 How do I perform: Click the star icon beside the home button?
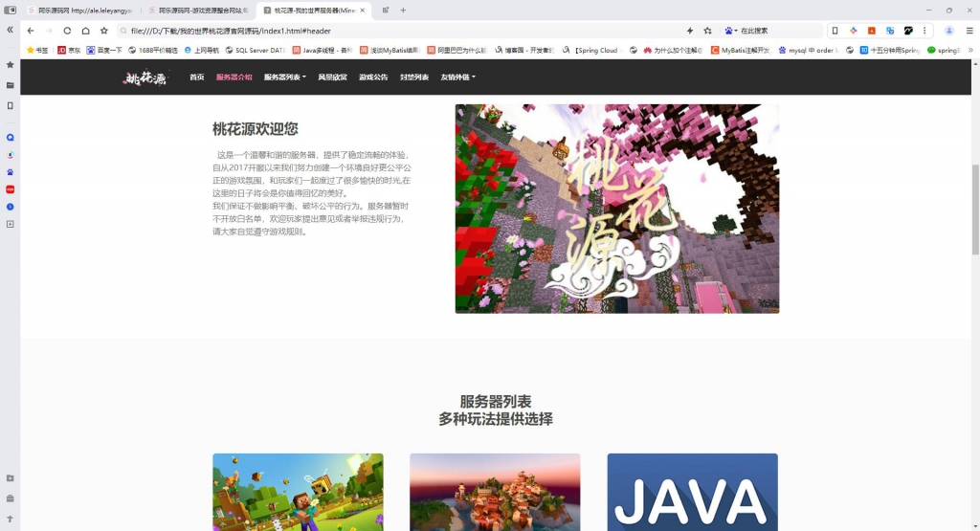(x=103, y=31)
